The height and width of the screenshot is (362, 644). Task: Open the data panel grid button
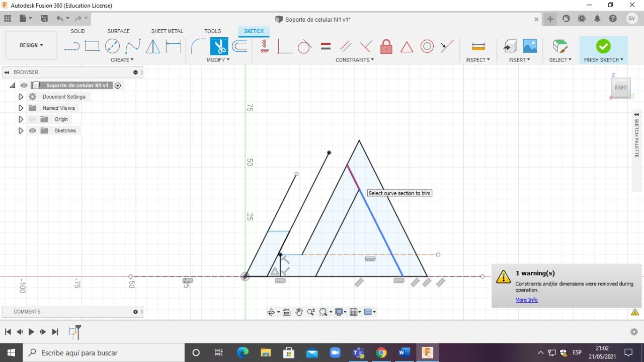pyautogui.click(x=8, y=19)
